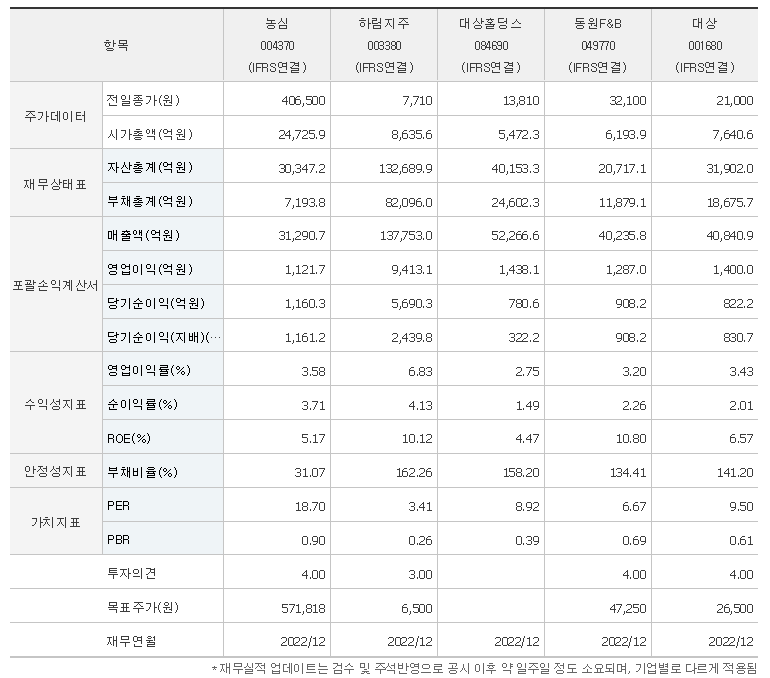Click operating profit value 1,400.0

tap(733, 270)
